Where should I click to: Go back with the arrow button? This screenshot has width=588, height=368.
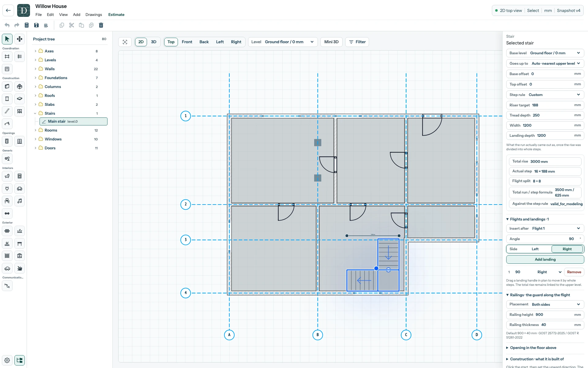[8, 10]
